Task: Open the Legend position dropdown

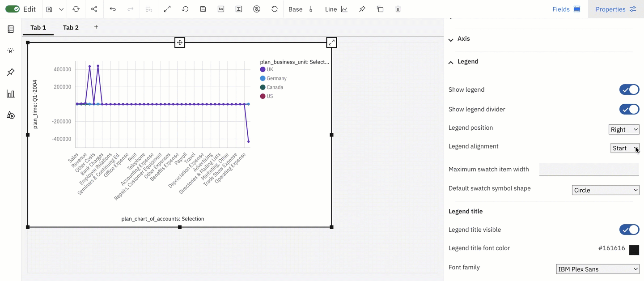Action: (x=624, y=129)
